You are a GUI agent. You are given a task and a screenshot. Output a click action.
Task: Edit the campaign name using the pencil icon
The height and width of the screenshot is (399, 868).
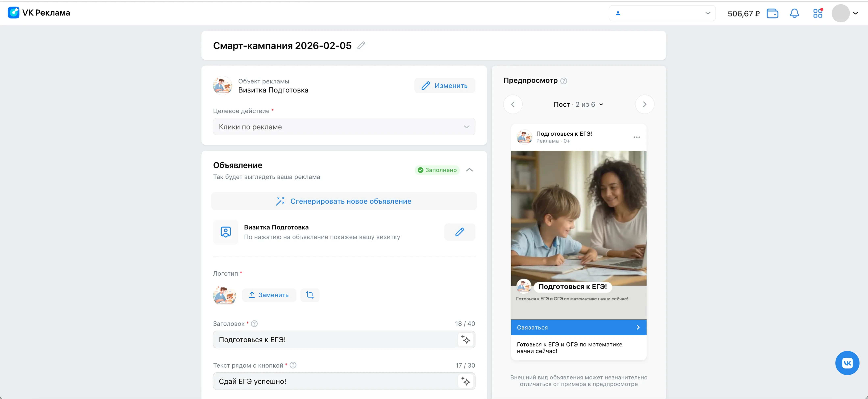(361, 45)
